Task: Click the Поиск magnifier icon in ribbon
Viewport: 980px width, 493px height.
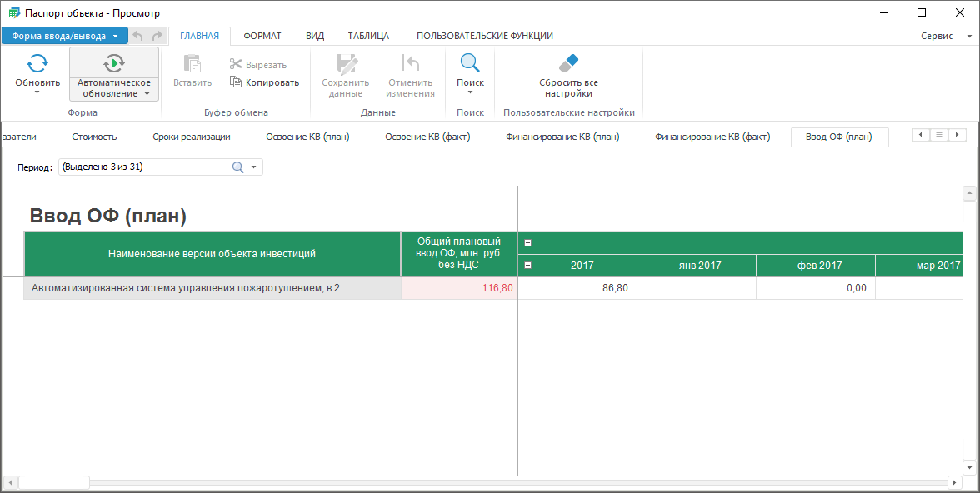Action: coord(470,64)
